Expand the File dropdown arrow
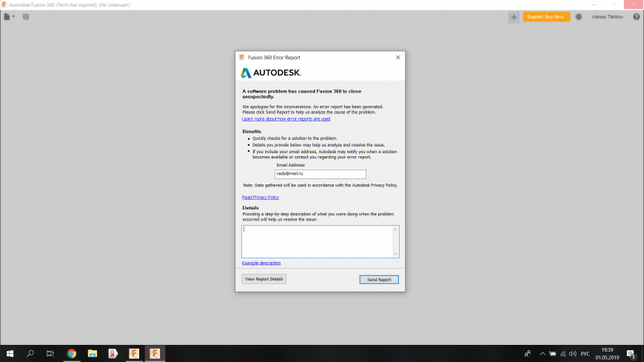The width and height of the screenshot is (644, 362). (x=13, y=17)
